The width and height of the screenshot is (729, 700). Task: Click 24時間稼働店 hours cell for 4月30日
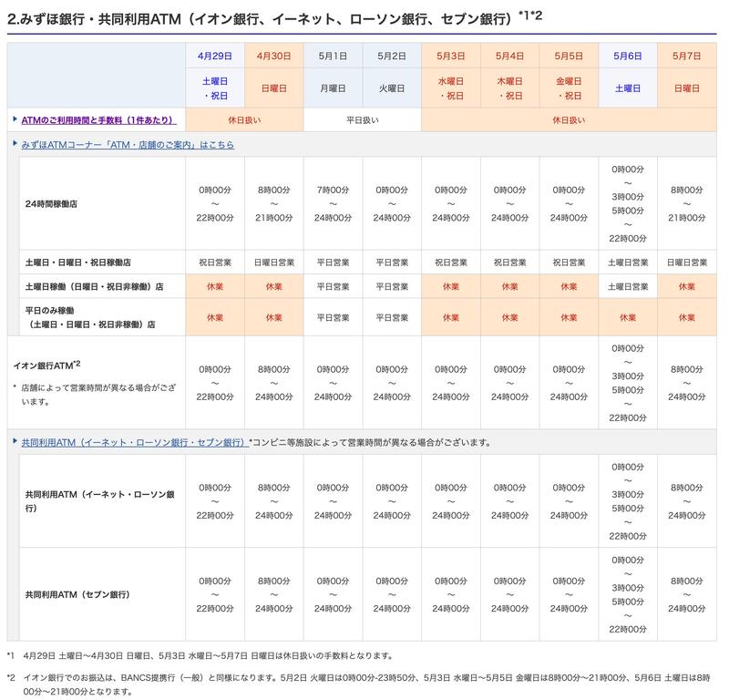pos(274,204)
